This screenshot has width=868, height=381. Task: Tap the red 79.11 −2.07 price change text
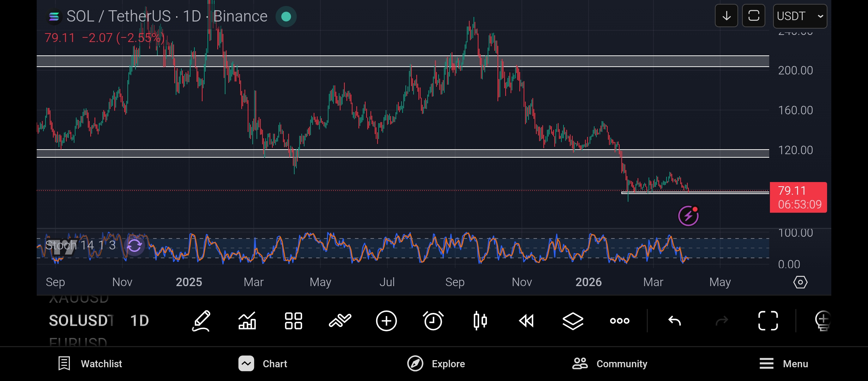point(104,38)
